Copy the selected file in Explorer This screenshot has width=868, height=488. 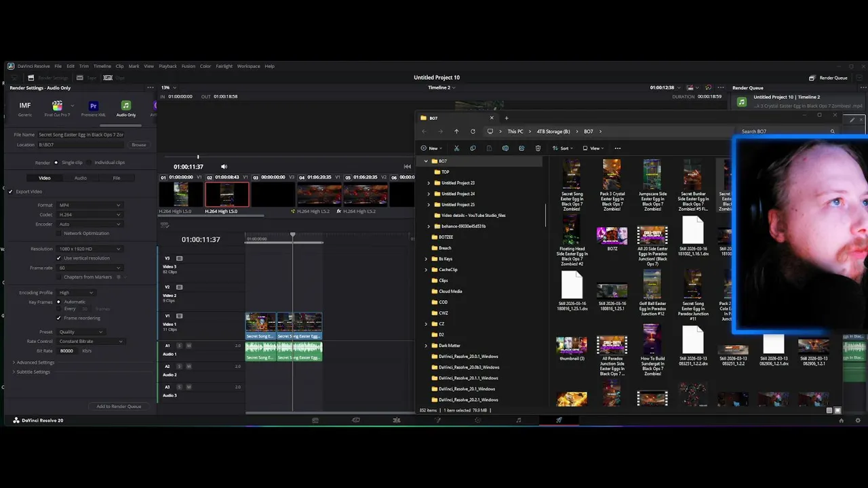[x=473, y=148]
